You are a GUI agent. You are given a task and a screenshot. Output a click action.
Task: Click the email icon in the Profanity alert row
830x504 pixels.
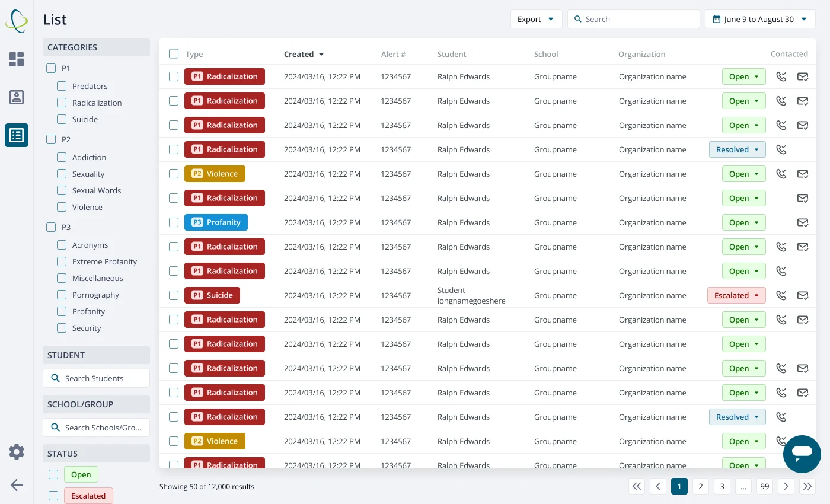point(803,222)
